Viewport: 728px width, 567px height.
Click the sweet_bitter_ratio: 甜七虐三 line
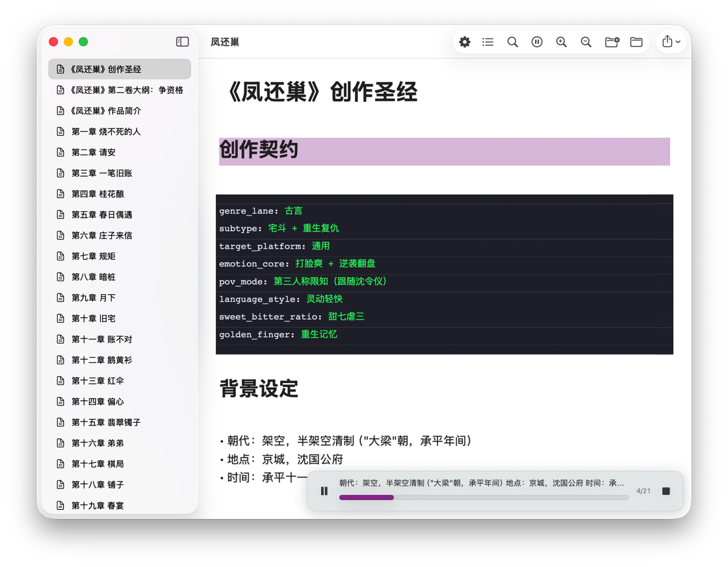point(292,316)
